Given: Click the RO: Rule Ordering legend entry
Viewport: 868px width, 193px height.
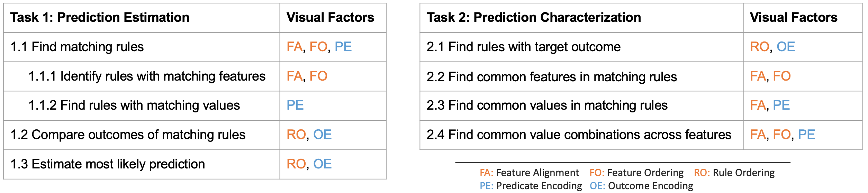Looking at the screenshot, I should [734, 173].
